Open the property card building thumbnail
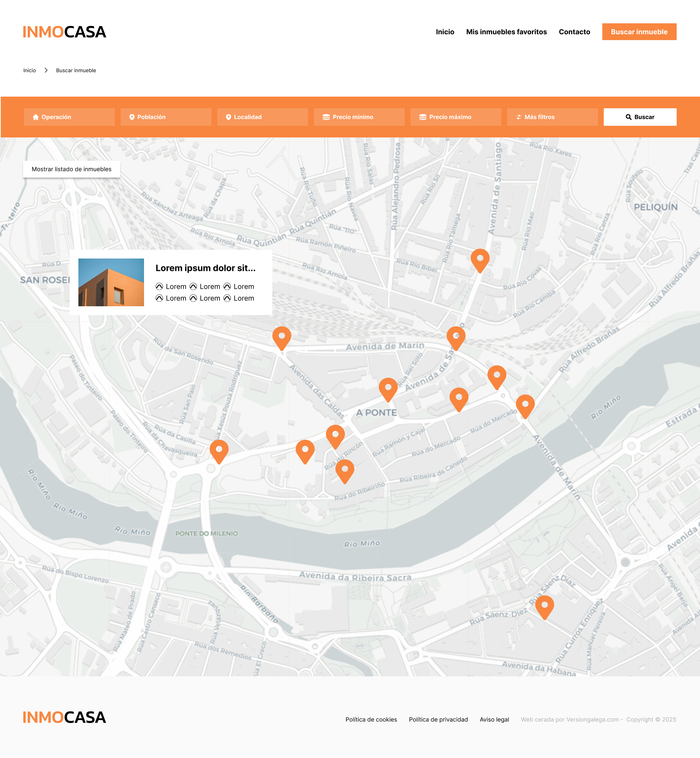 tap(111, 282)
